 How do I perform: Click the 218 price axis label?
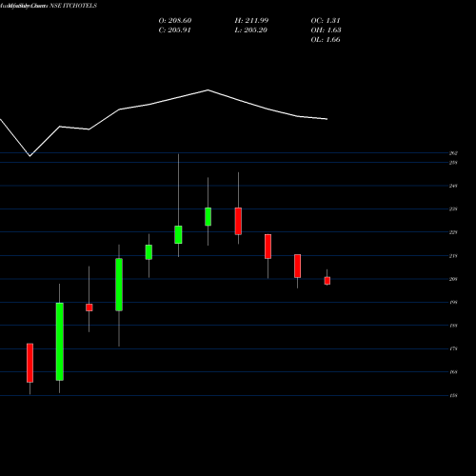(x=453, y=256)
